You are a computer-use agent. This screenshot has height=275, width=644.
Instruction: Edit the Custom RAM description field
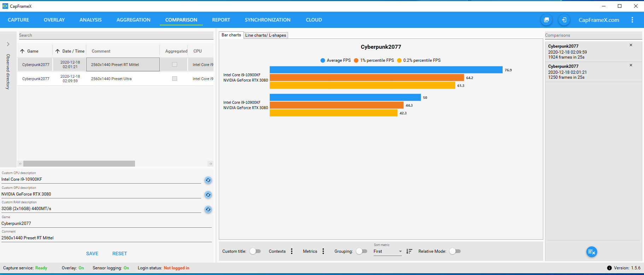tap(101, 209)
